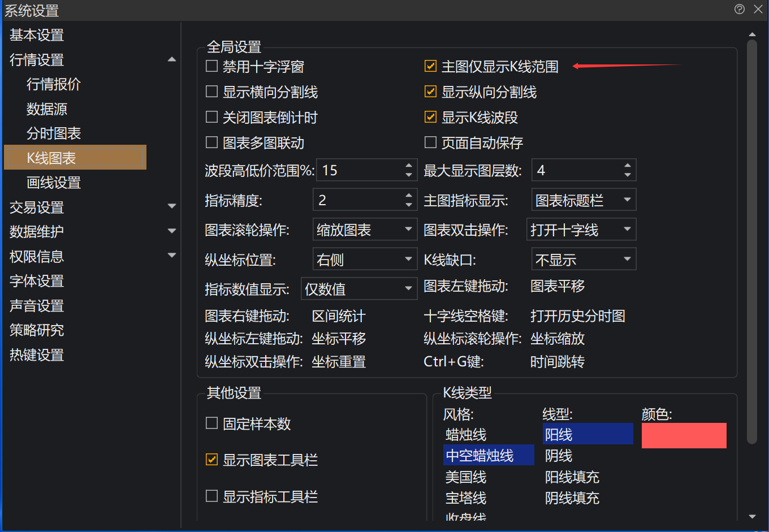Close the system settings dialog
Image resolution: width=769 pixels, height=532 pixels.
point(758,9)
